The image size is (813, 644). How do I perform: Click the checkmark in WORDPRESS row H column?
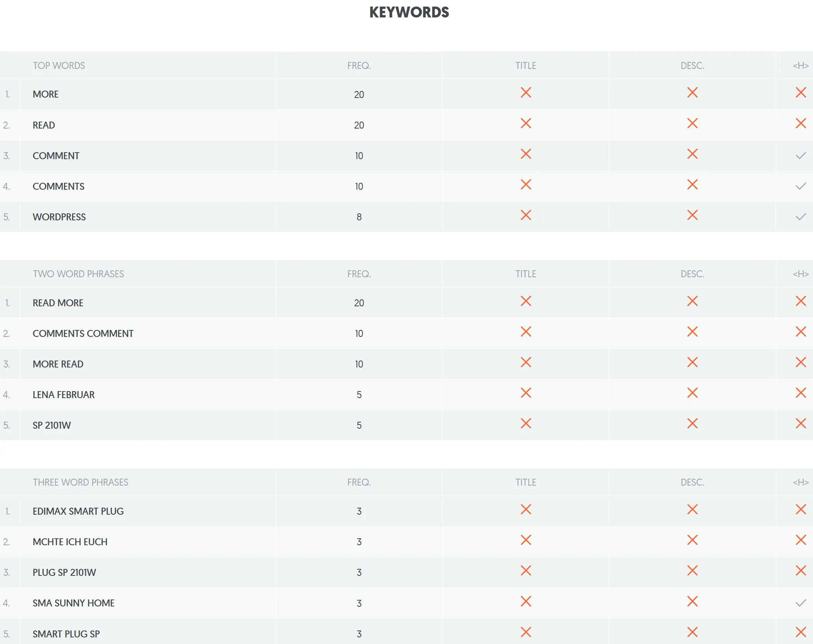coord(801,217)
